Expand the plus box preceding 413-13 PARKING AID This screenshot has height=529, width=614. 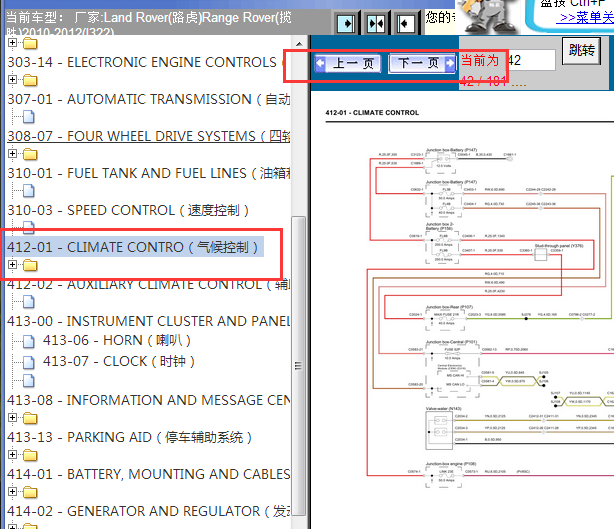point(13,417)
